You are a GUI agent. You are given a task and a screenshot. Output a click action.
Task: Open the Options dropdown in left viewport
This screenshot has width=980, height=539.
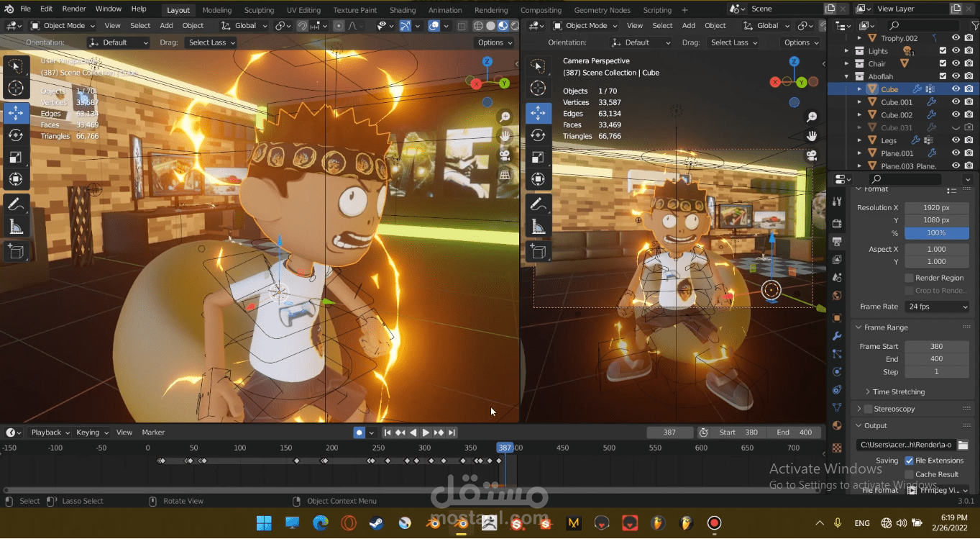pyautogui.click(x=496, y=42)
